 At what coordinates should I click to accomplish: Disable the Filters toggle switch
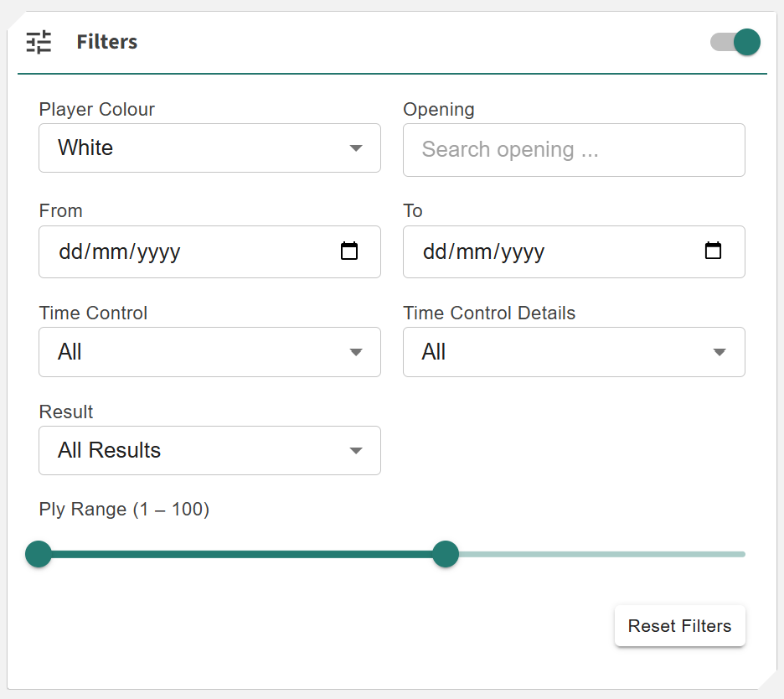735,42
